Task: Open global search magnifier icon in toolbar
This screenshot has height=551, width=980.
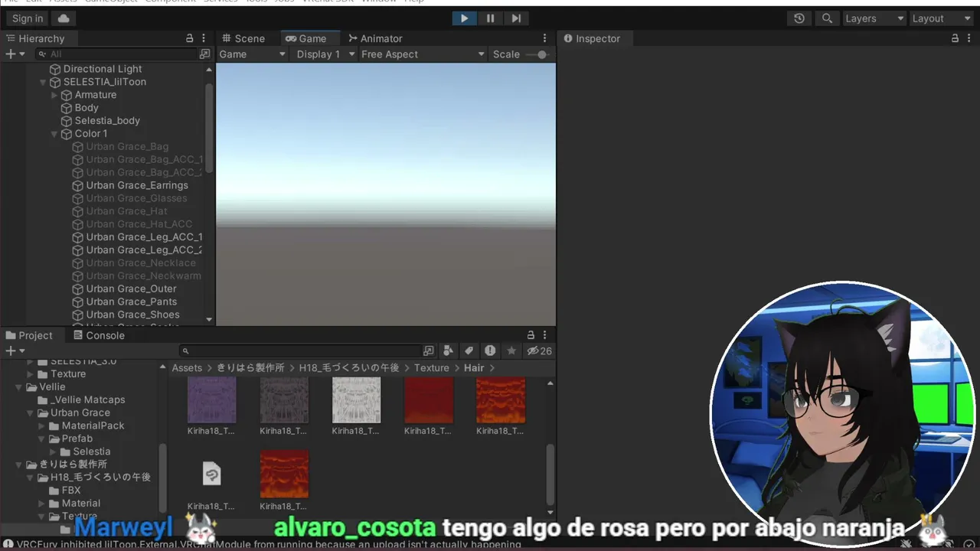Action: tap(827, 18)
